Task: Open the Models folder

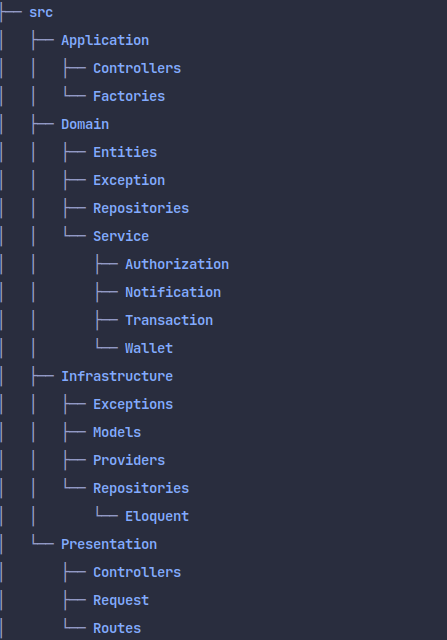Action: [x=117, y=433]
